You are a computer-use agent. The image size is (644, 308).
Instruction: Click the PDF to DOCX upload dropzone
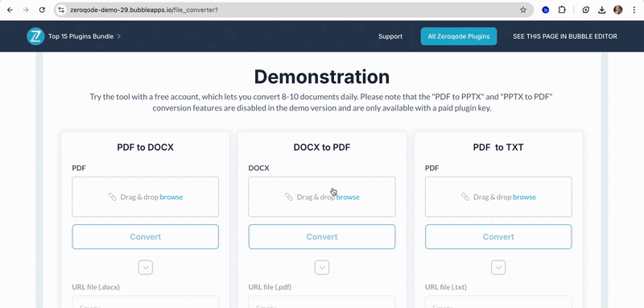click(146, 197)
